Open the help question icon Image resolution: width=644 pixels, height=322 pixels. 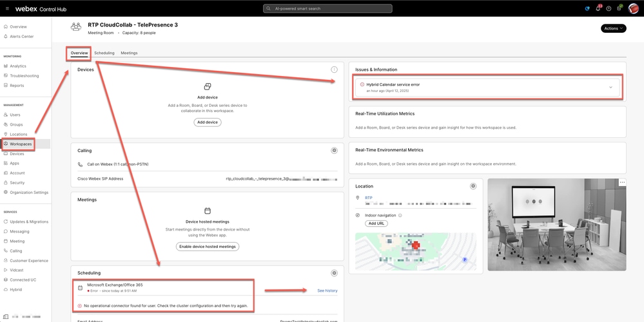609,8
